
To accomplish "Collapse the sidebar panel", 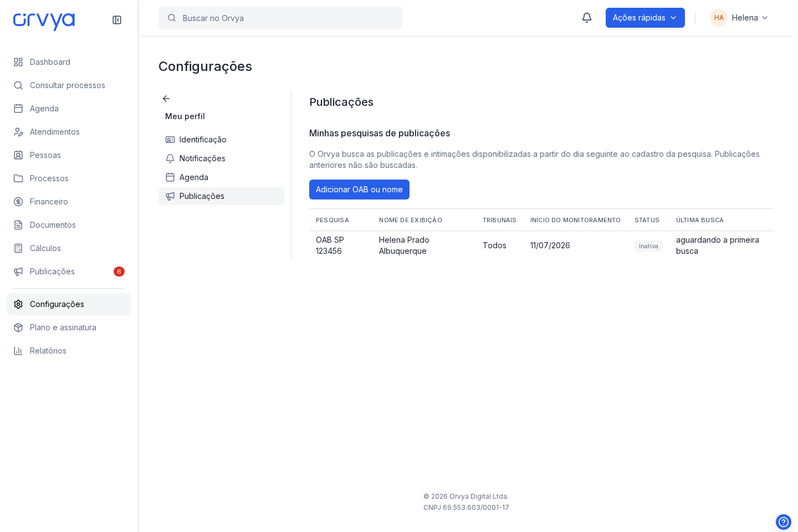I will [x=117, y=20].
